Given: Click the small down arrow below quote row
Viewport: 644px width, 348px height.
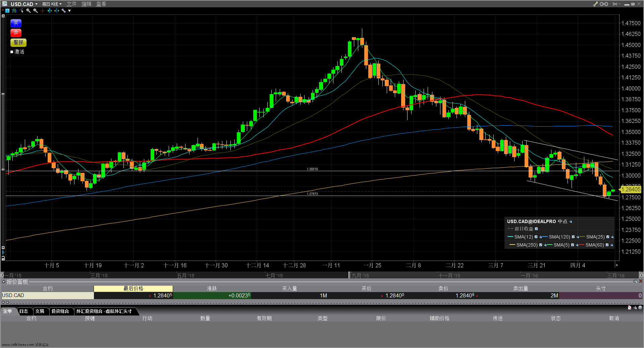Looking at the screenshot, I should [7, 302].
